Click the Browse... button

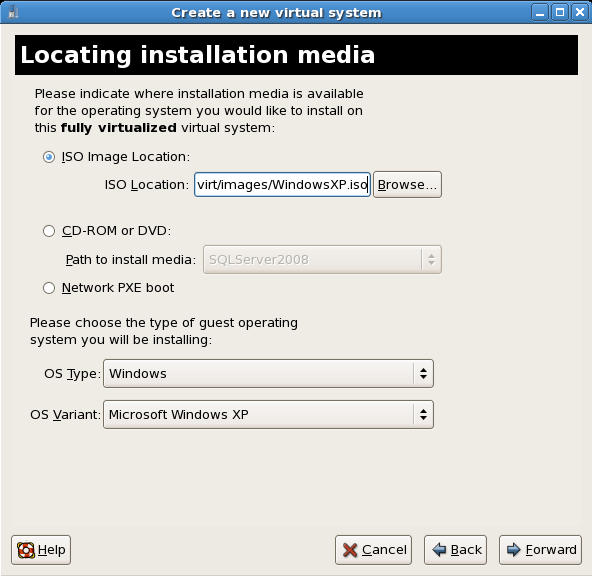pos(407,185)
